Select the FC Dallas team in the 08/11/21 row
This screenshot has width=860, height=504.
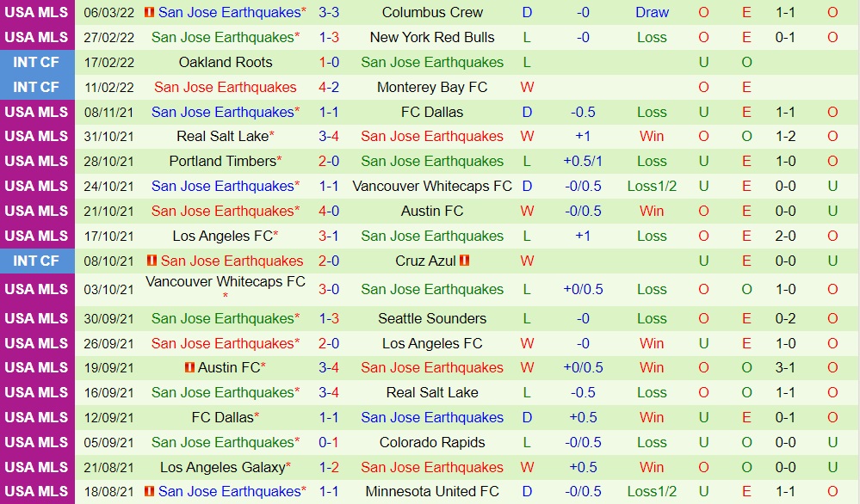pyautogui.click(x=432, y=112)
